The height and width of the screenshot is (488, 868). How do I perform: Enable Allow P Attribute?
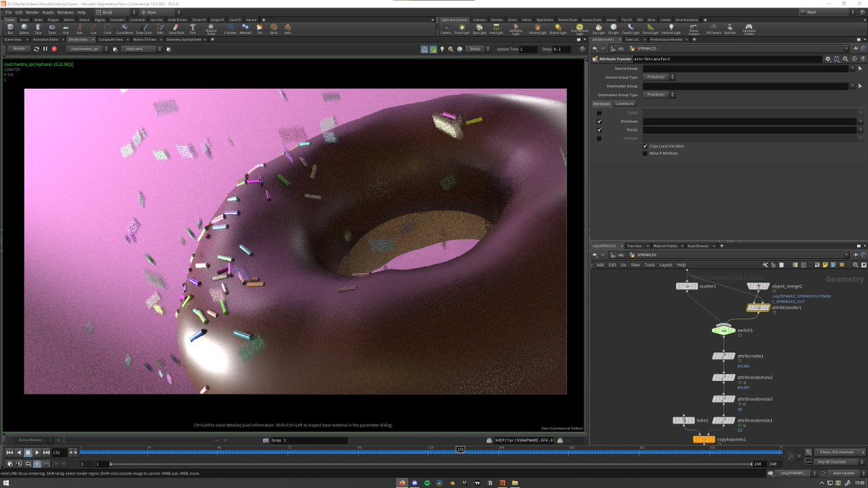click(645, 153)
